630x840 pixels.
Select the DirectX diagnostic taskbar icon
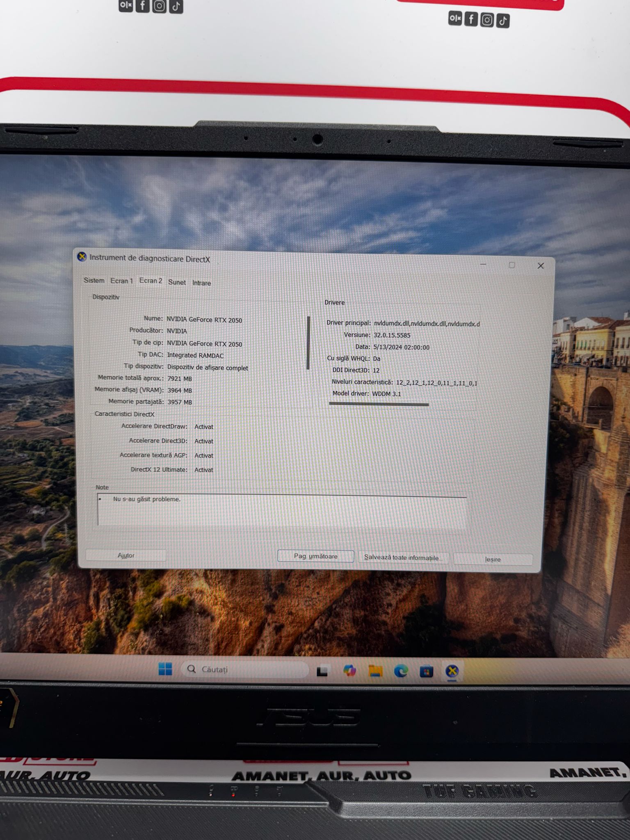tap(452, 671)
